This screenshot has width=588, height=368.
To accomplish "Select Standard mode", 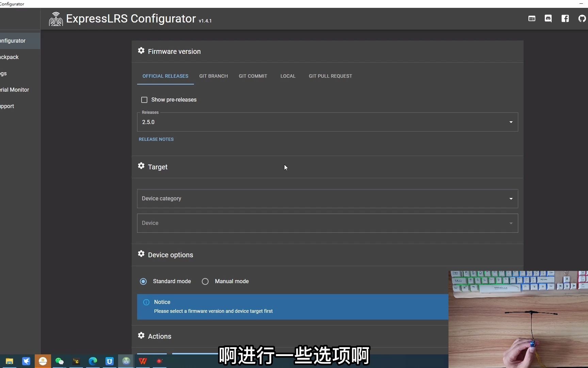I will pyautogui.click(x=143, y=281).
